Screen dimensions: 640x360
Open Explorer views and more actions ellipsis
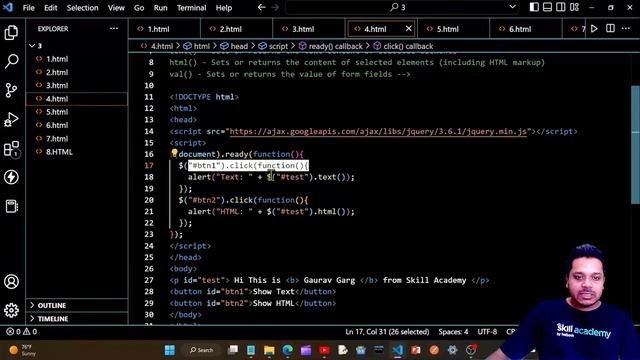tap(114, 29)
